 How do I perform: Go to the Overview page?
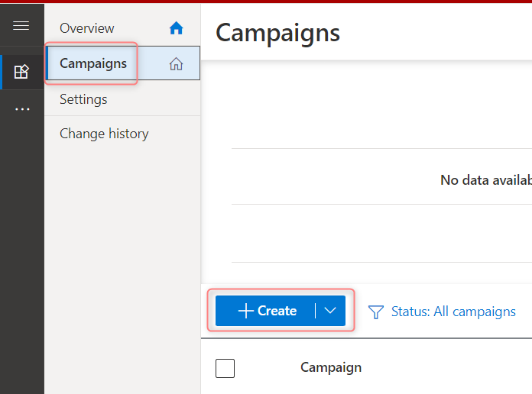(x=87, y=28)
